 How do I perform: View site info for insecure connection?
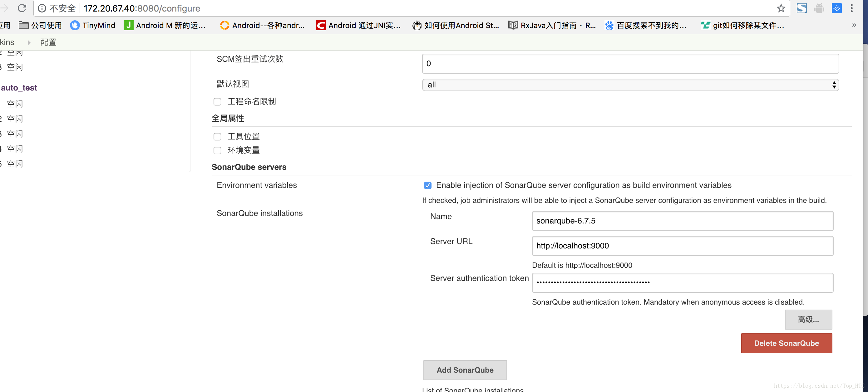(42, 8)
